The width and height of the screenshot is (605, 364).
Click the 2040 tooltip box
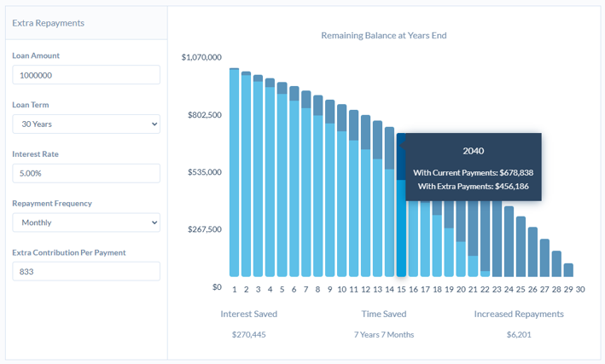point(473,167)
